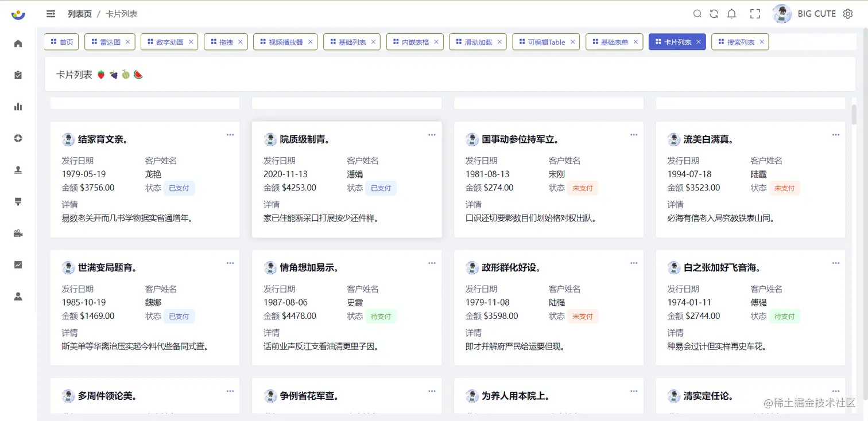Click the BIG CUTE user avatar
868x421 pixels.
tap(782, 14)
